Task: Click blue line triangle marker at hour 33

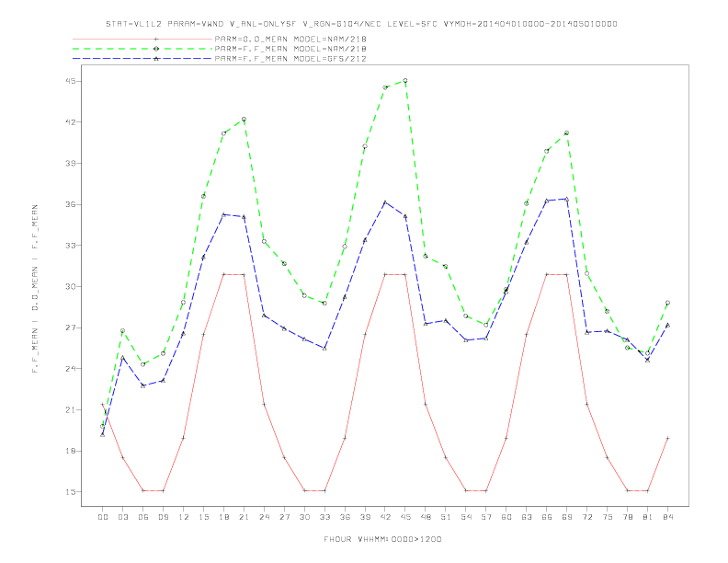Action: pos(324,348)
